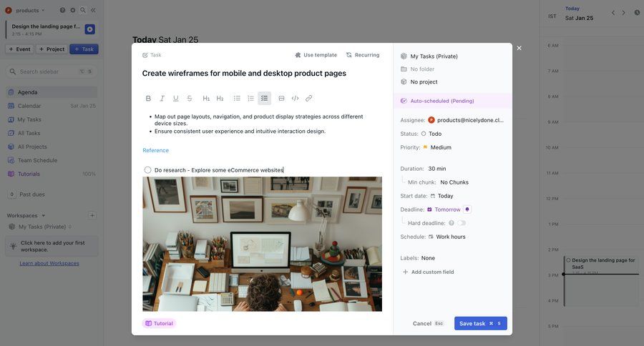Open the Learn about Workspaces link
Viewport: 644px width, 346px height.
click(x=49, y=264)
